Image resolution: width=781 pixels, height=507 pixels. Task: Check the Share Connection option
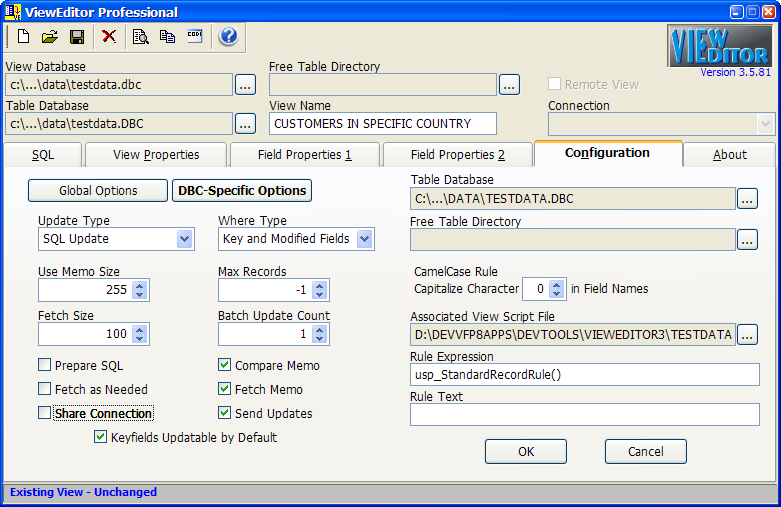(x=44, y=414)
